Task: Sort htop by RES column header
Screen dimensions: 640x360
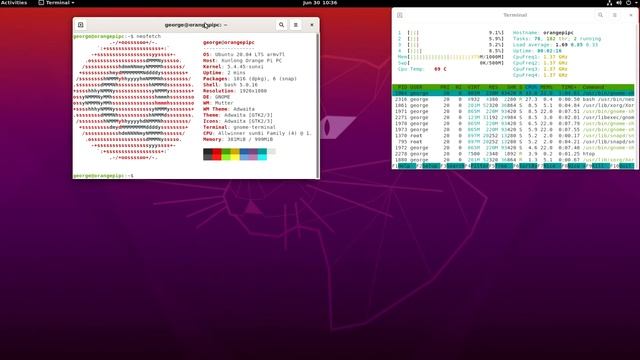Action: point(493,87)
